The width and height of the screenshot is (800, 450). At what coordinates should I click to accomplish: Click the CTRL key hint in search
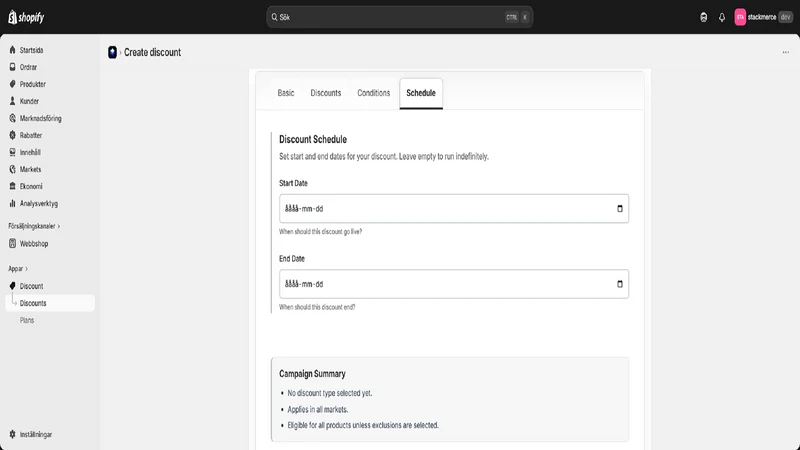coord(512,17)
